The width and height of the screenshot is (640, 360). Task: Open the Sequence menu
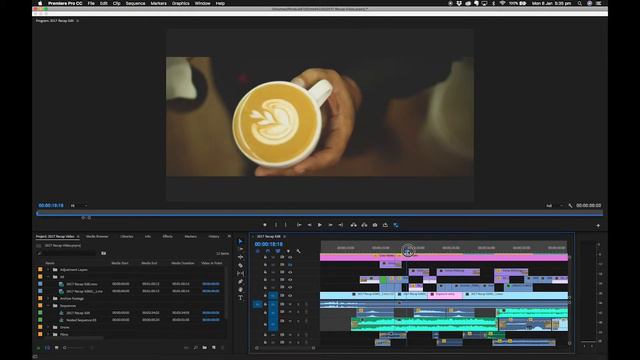click(x=136, y=3)
